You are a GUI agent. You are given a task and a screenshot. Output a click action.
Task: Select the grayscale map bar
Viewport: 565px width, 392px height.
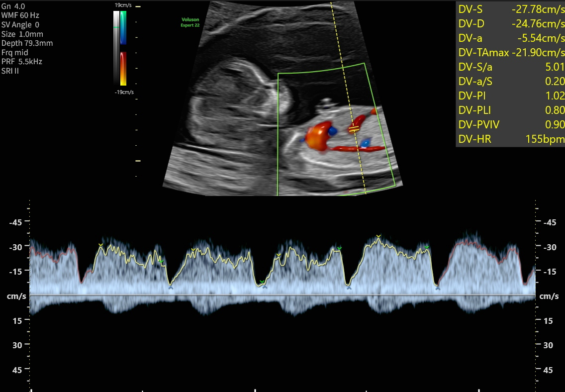point(116,48)
